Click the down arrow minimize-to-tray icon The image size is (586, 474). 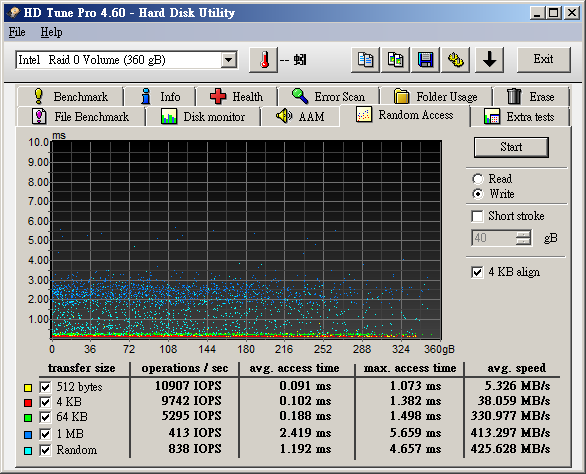[x=489, y=60]
